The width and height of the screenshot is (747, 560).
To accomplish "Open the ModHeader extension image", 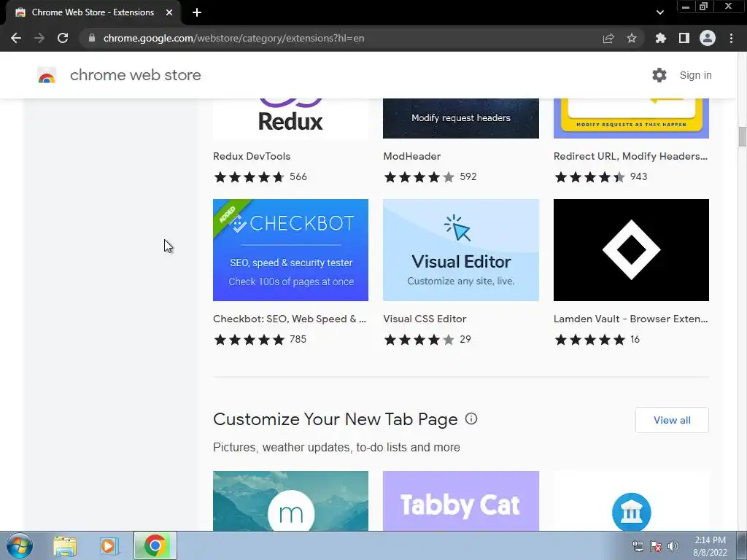I will 461,119.
